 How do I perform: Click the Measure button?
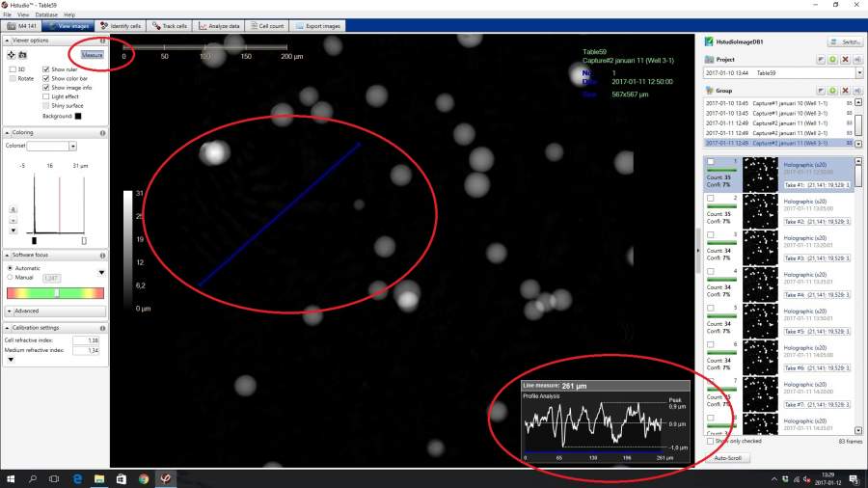[92, 55]
